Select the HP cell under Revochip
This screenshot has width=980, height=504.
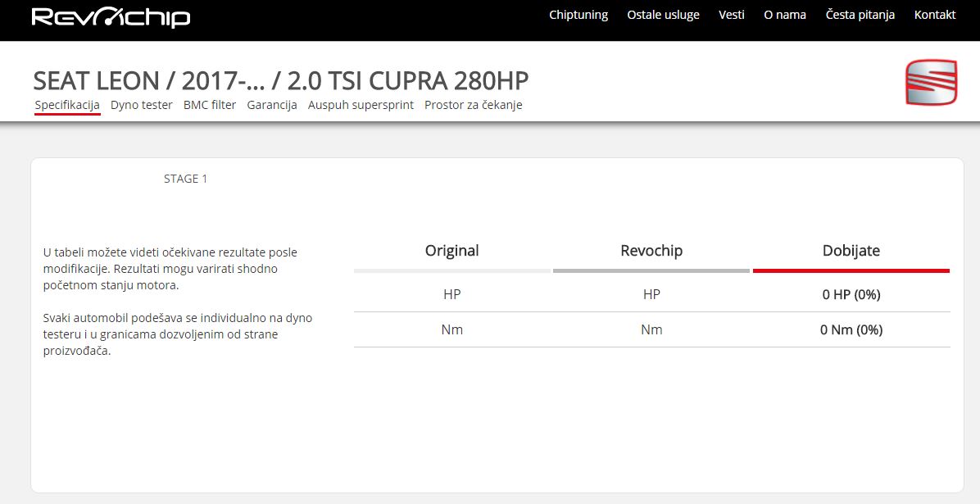(651, 294)
